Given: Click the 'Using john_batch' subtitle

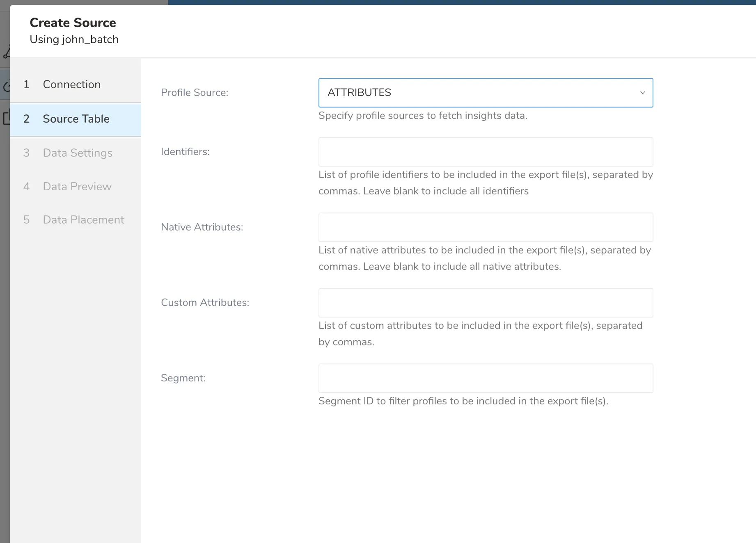Looking at the screenshot, I should click(74, 39).
